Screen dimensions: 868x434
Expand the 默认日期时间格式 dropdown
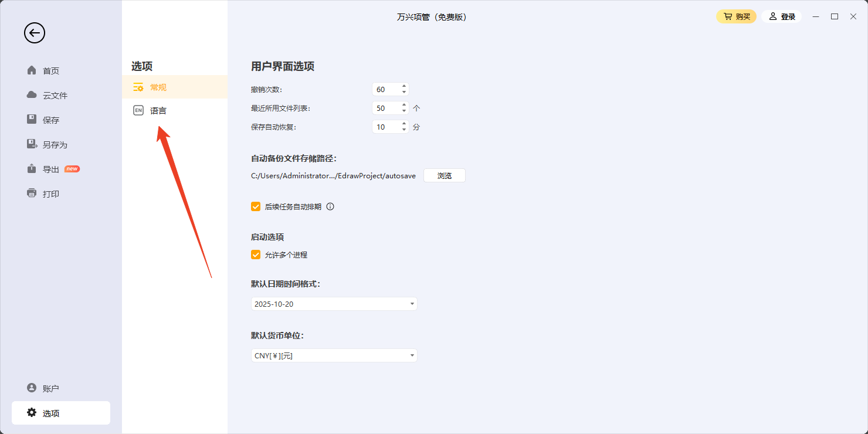click(x=334, y=304)
